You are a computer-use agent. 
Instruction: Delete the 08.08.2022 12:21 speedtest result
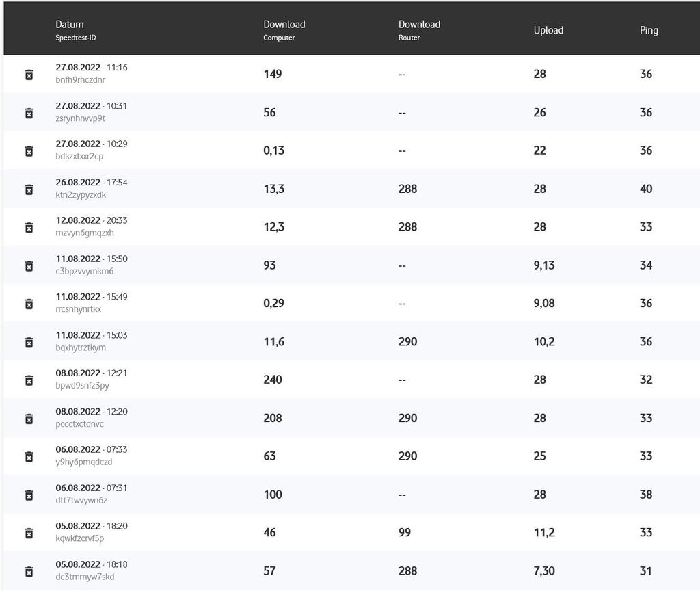click(29, 380)
